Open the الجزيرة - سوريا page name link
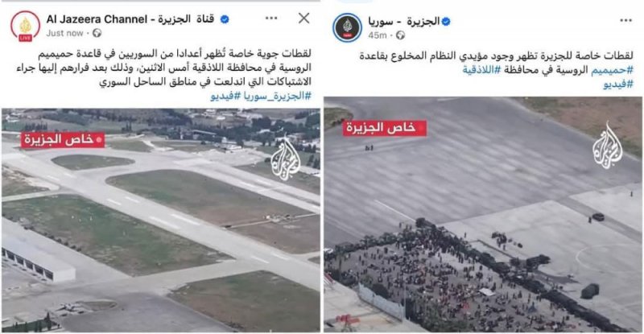 coord(403,22)
